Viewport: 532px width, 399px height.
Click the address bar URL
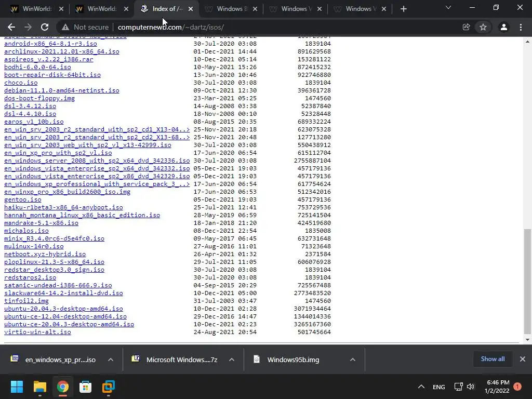(170, 27)
